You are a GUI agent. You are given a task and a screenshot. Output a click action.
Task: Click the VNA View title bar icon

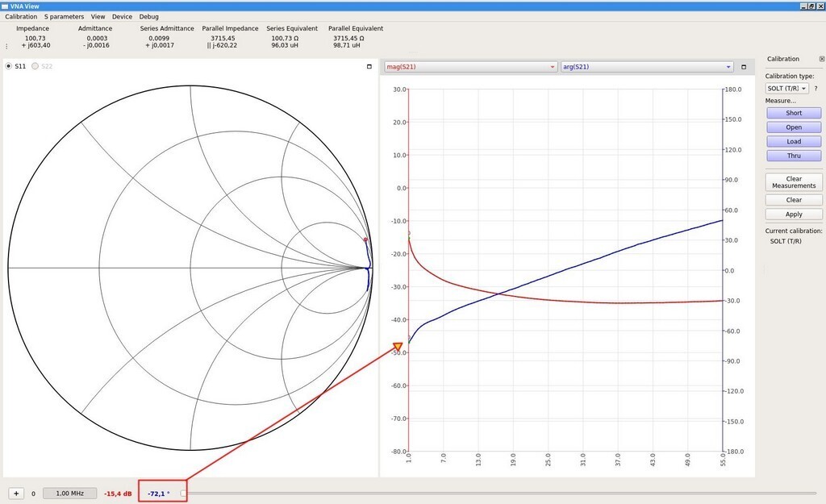pos(5,6)
